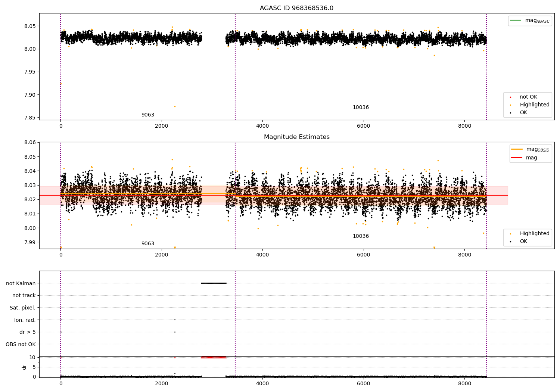Click the 4000 x-tick under bottom plot

coord(262,384)
